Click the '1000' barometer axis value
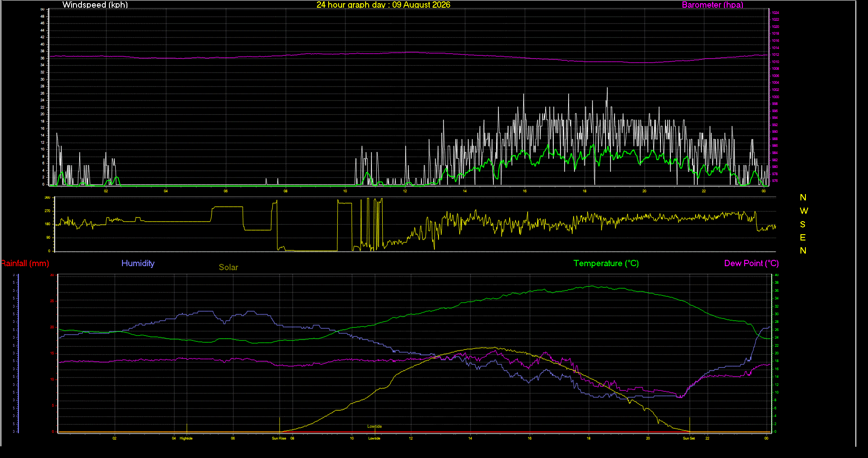Screen dimensions: 868x458 point(775,97)
